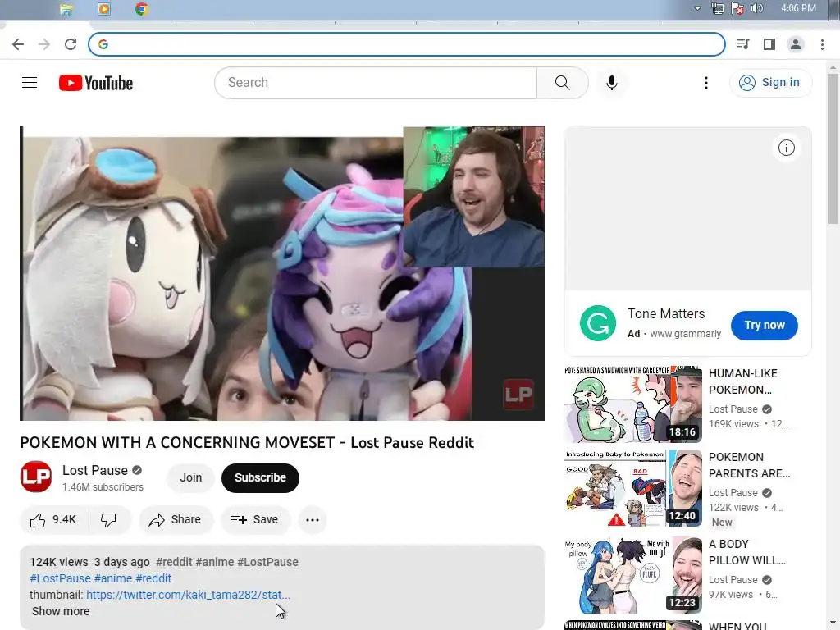Click the video player frame

coord(282,273)
